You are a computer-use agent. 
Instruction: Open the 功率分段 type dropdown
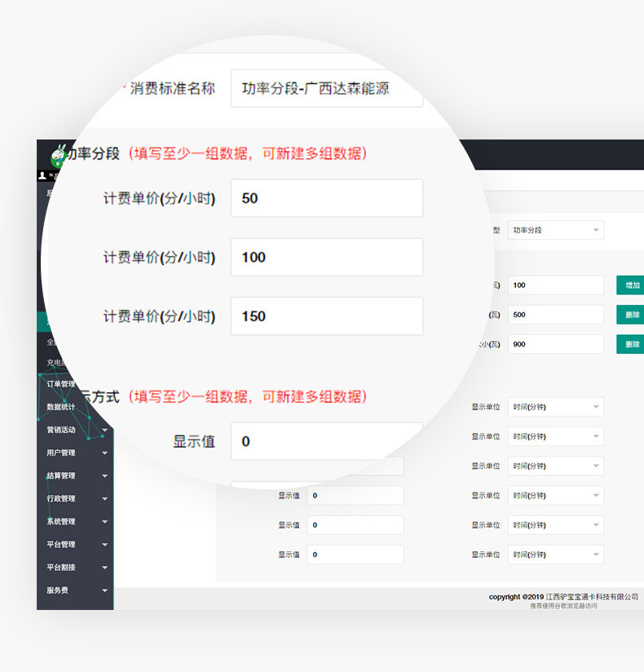(x=556, y=230)
